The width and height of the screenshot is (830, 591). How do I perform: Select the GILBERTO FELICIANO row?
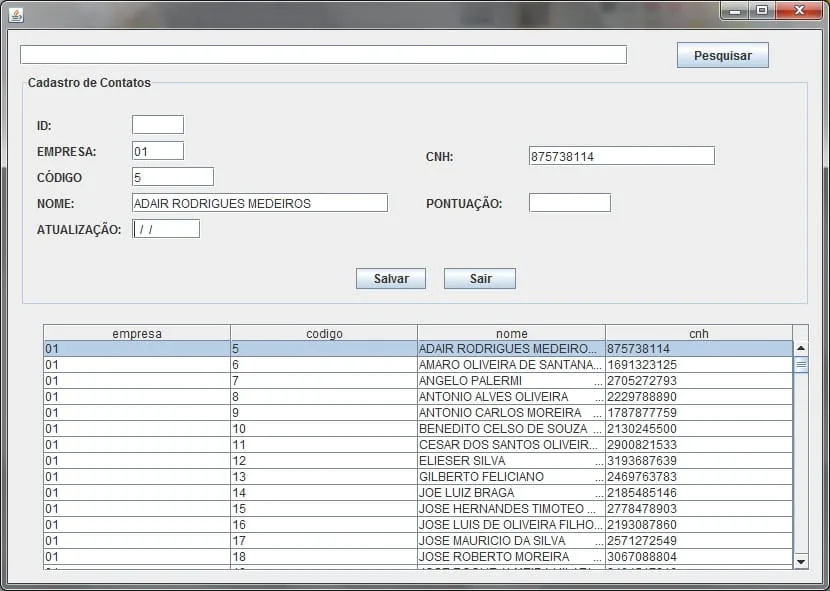(418, 477)
